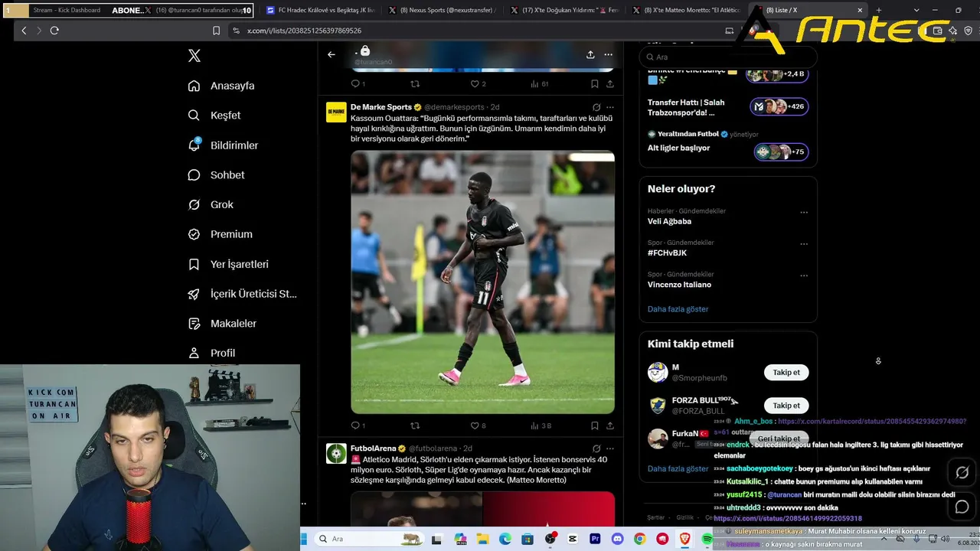Open Bildirimler notifications
The height and width of the screenshot is (551, 980).
(223, 145)
